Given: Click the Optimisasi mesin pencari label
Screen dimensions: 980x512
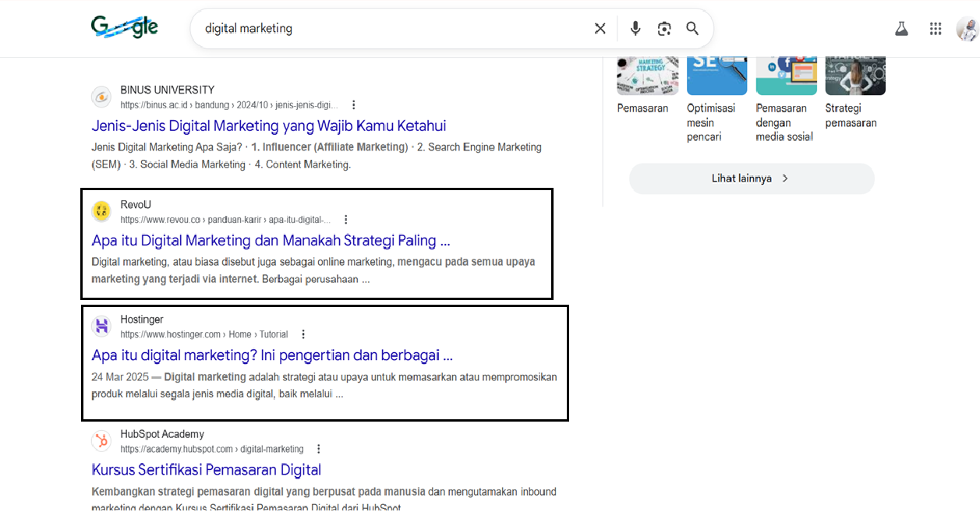Looking at the screenshot, I should (711, 122).
